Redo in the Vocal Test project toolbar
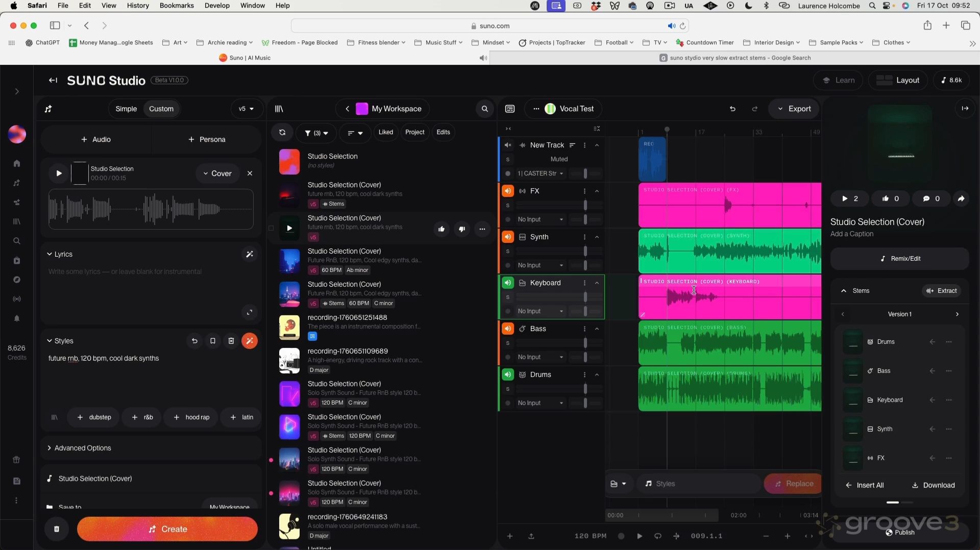Image resolution: width=980 pixels, height=550 pixels. [755, 109]
